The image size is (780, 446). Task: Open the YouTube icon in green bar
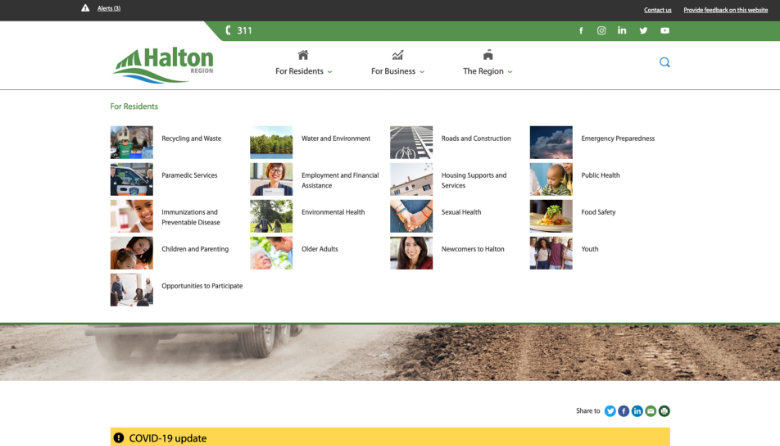click(x=665, y=31)
